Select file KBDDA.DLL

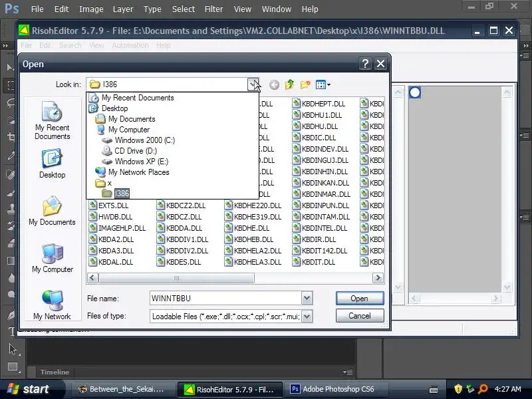[x=180, y=228]
